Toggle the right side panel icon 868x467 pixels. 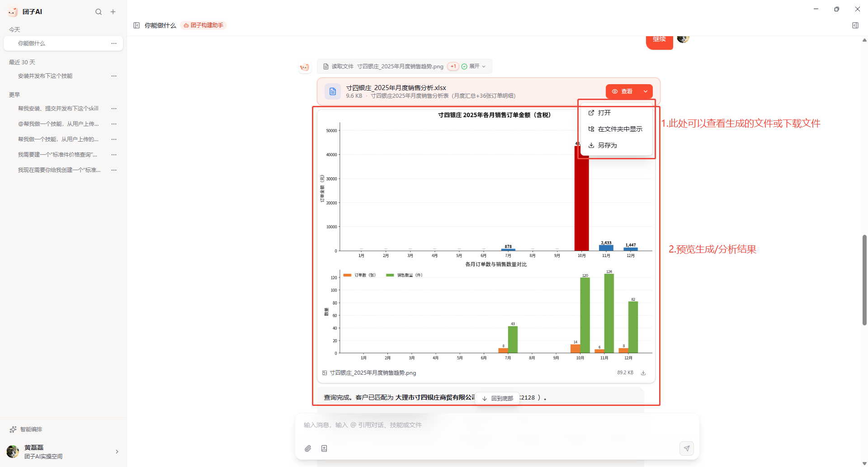[x=855, y=25]
